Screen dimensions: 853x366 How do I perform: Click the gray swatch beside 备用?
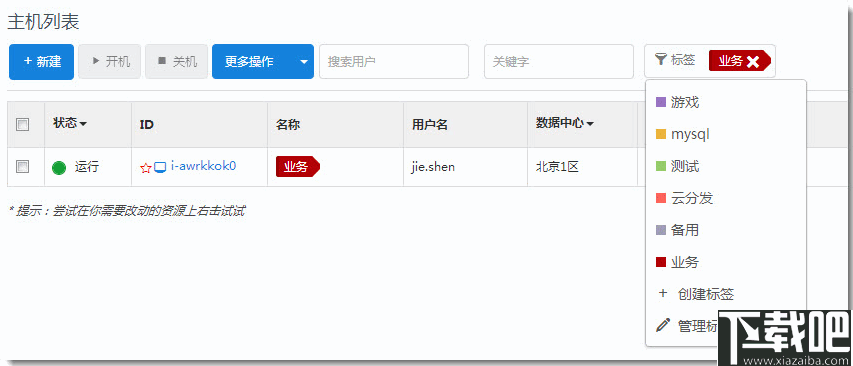(661, 230)
